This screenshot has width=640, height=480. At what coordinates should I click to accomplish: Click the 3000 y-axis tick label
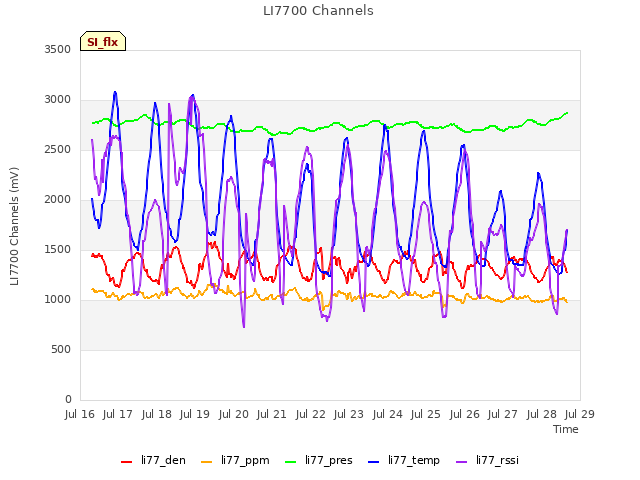click(58, 100)
